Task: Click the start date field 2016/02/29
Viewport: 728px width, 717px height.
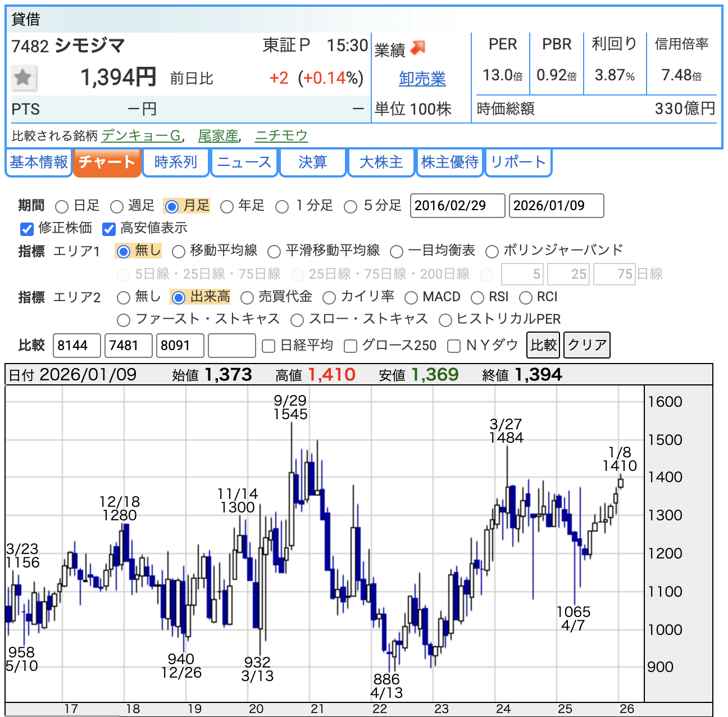Action: pyautogui.click(x=457, y=206)
